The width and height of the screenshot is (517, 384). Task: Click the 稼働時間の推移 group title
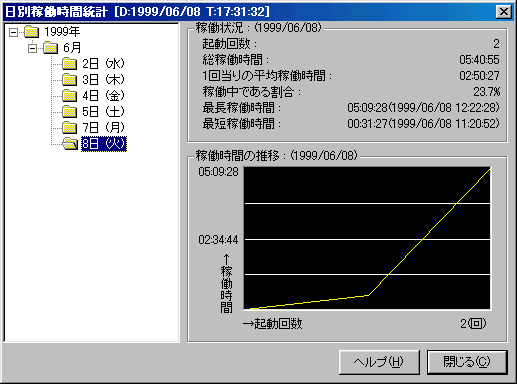tap(276, 155)
